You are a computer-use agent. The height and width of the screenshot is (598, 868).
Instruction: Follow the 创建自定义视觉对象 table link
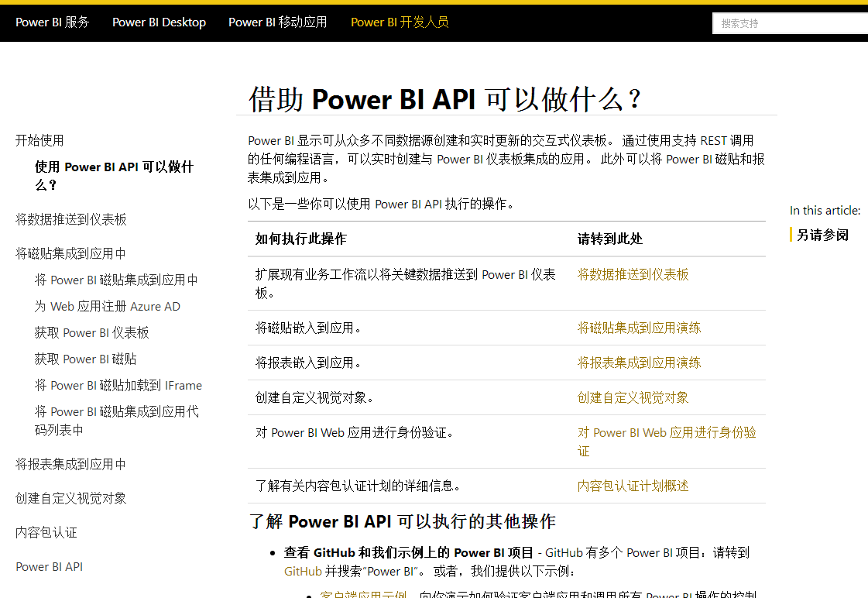click(633, 397)
